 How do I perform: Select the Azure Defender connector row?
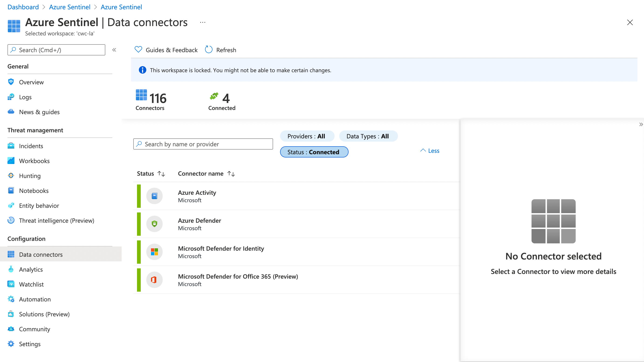tap(297, 224)
